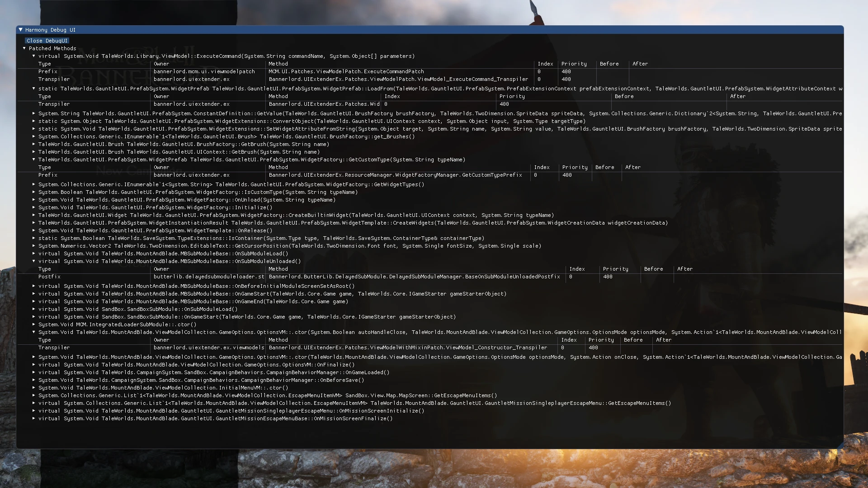Image resolution: width=868 pixels, height=488 pixels.
Task: Expand the UIContext::GetBrush method entry
Action: click(34, 152)
